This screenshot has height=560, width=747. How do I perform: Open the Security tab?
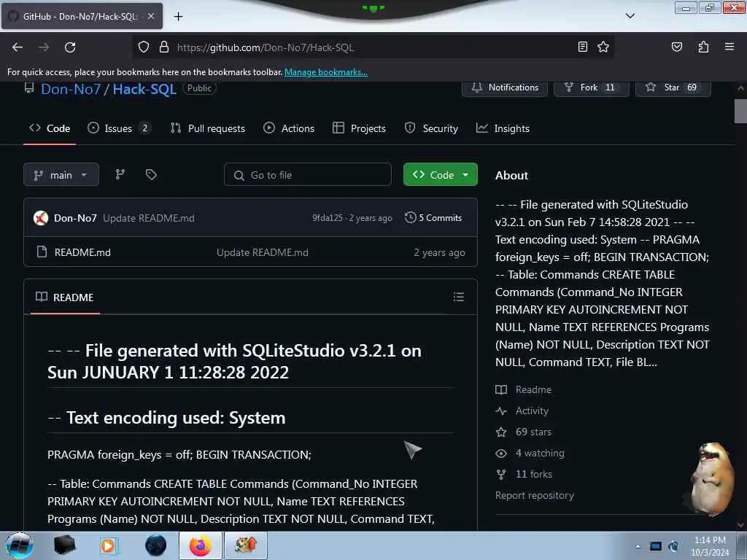click(x=431, y=128)
